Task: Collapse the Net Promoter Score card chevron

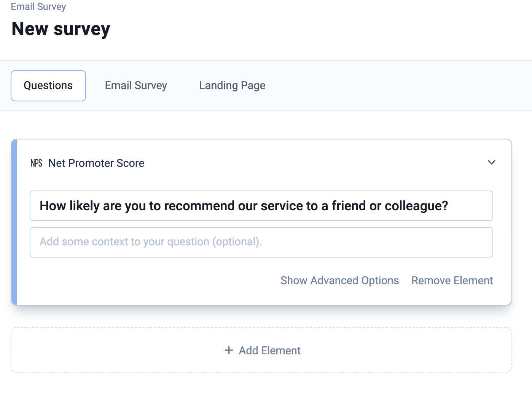Action: coord(491,163)
